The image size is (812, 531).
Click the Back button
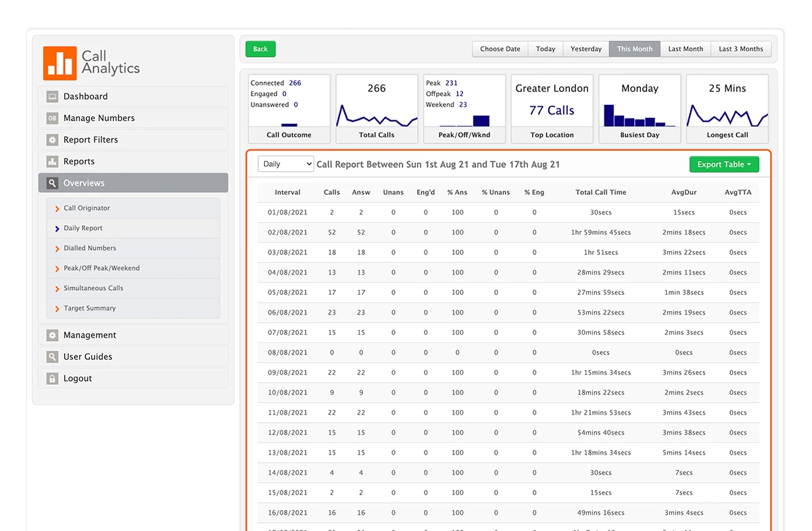click(x=260, y=49)
